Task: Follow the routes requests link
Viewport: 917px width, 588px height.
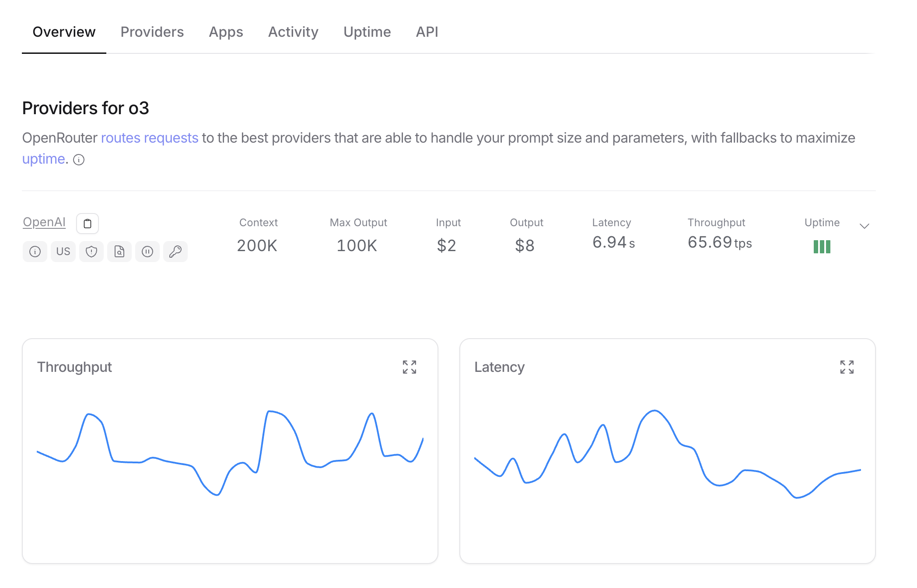Action: click(x=150, y=138)
